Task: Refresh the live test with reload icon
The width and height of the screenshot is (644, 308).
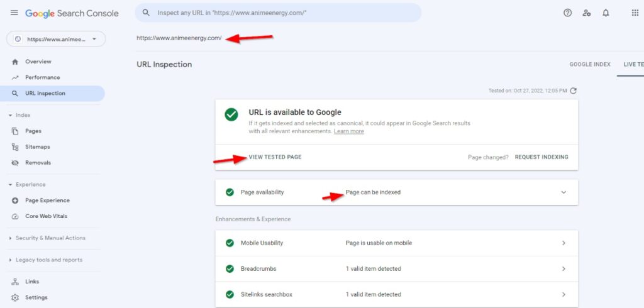Action: [x=574, y=91]
